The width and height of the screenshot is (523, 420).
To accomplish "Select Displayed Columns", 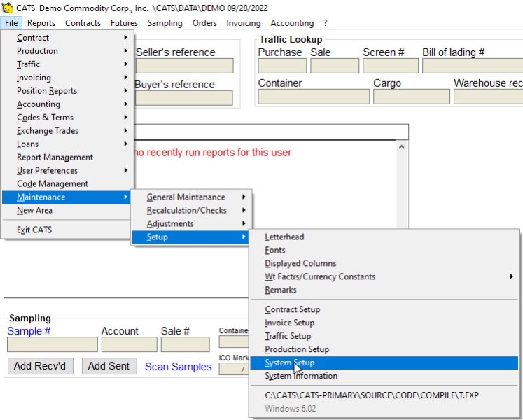I will tap(384, 263).
